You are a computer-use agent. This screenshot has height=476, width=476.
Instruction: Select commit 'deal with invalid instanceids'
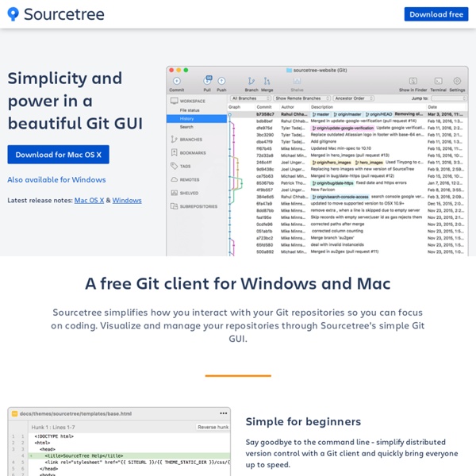[347, 244]
